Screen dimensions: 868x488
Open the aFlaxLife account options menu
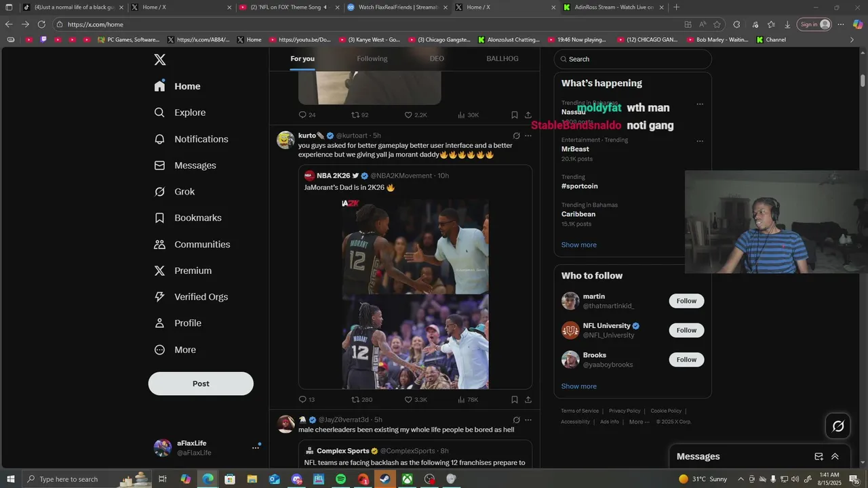(x=256, y=447)
